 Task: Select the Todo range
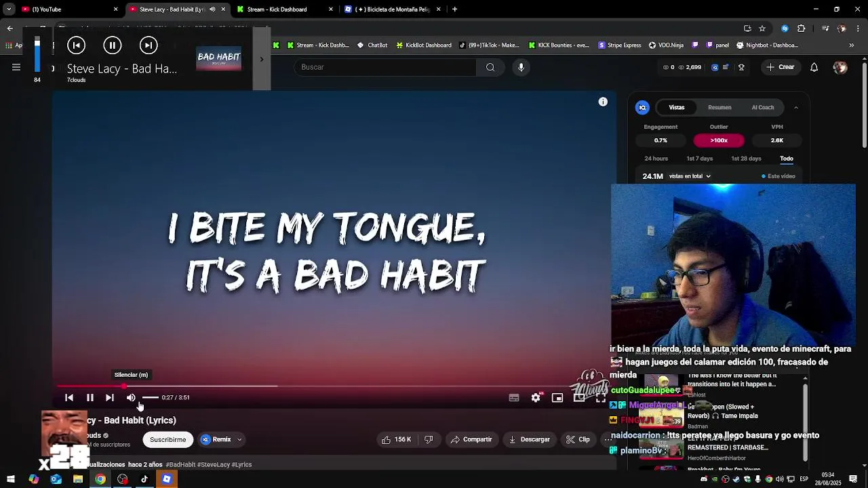click(x=787, y=159)
